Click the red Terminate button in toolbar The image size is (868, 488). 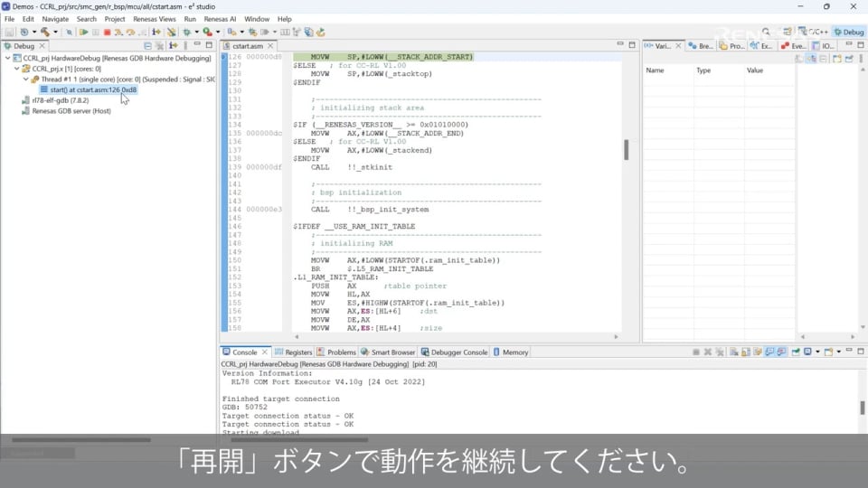[x=108, y=33]
